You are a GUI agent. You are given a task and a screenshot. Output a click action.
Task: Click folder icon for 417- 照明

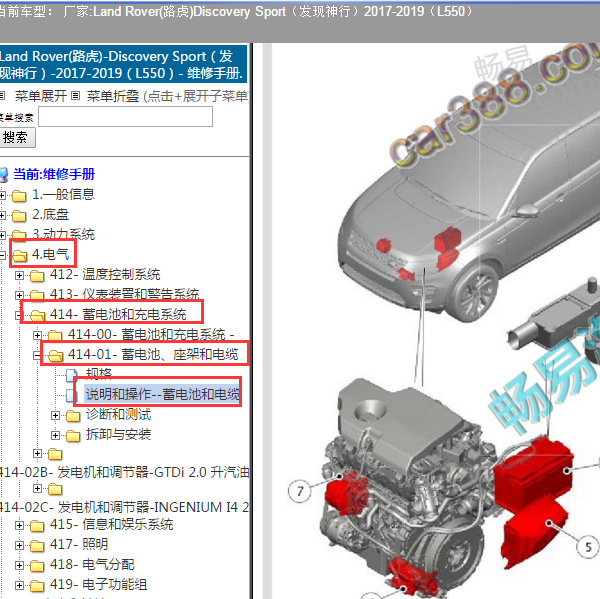37,545
